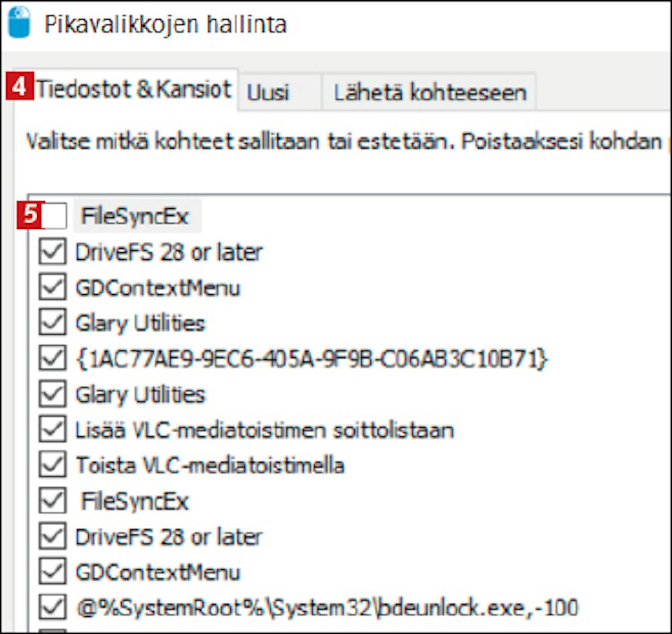
Task: Select the highlighted FileSyncEx entry label
Action: pyautogui.click(x=135, y=216)
